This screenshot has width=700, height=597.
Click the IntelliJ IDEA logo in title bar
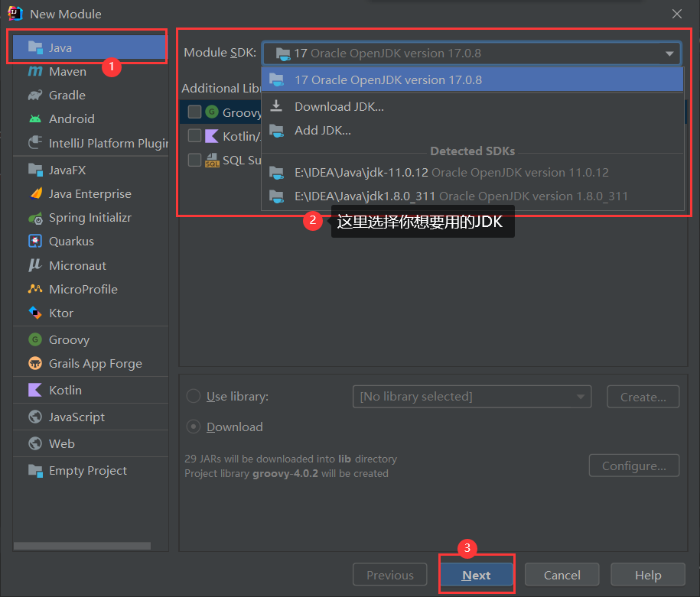(x=15, y=14)
